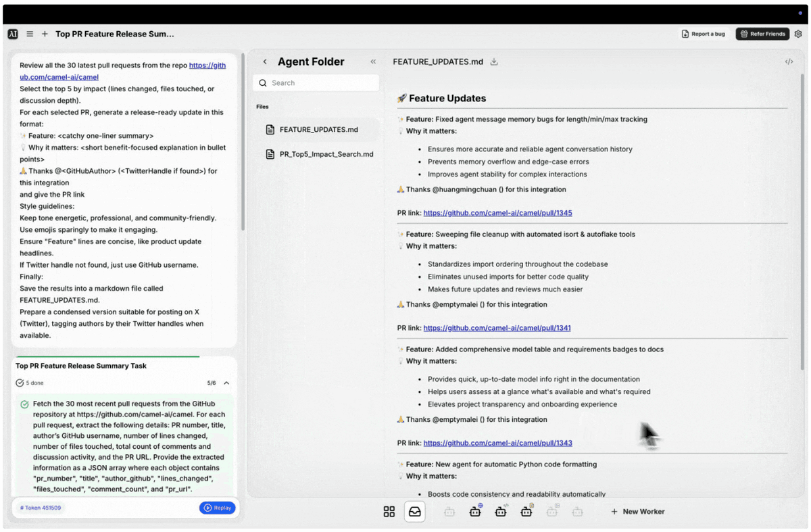Viewport: 811px width, 532px height.
Task: Click the plus icon for new project
Action: coord(45,34)
